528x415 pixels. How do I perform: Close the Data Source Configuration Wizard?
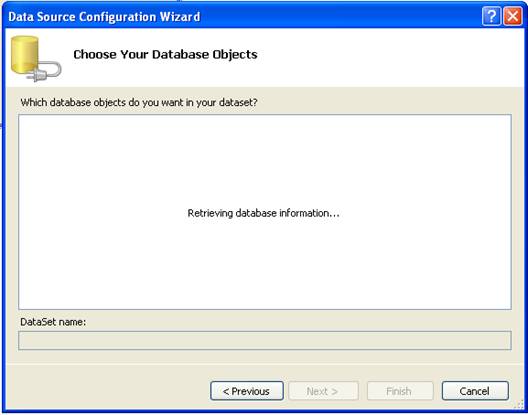513,17
